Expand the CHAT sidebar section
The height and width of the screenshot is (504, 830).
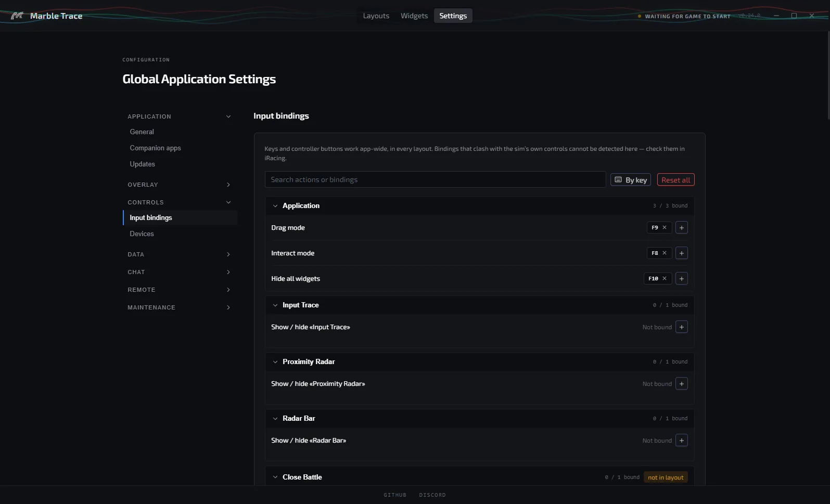click(180, 272)
